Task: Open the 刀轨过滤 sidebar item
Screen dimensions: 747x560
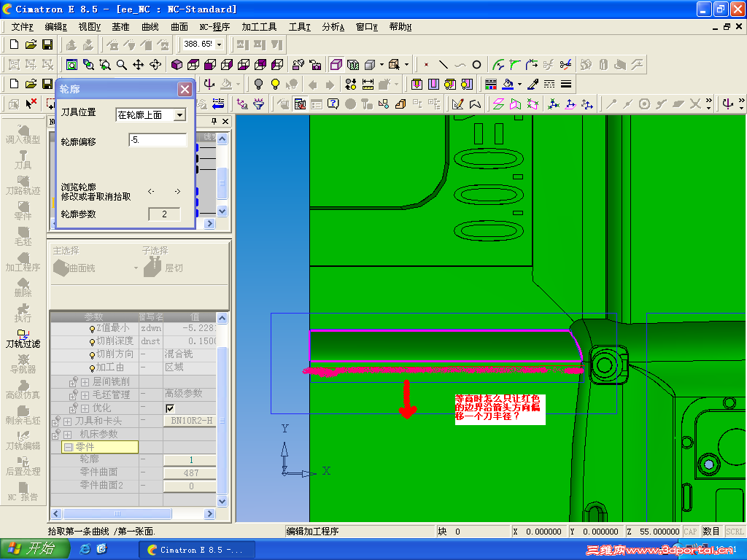Action: (23, 338)
